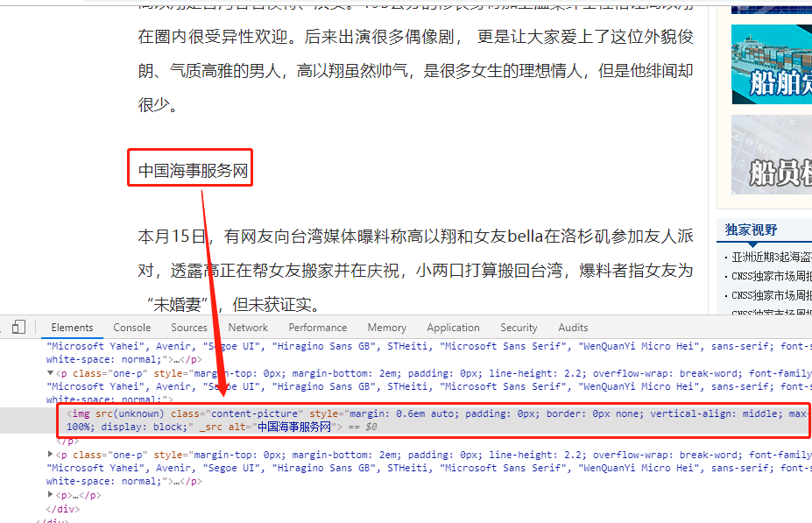Click the alt attribute value 中国海事服务网 in DevTools

[x=293, y=427]
